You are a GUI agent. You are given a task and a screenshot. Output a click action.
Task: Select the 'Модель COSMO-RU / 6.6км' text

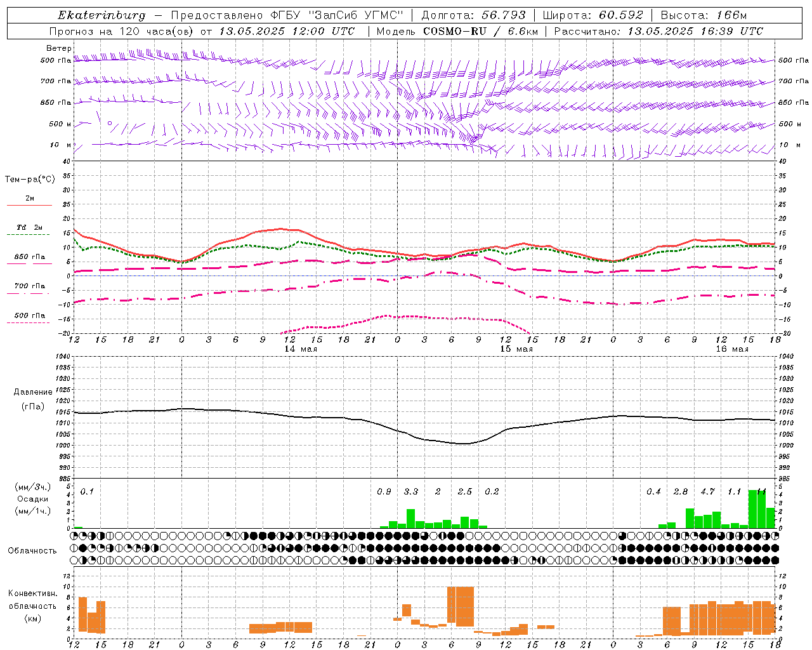[x=457, y=31]
